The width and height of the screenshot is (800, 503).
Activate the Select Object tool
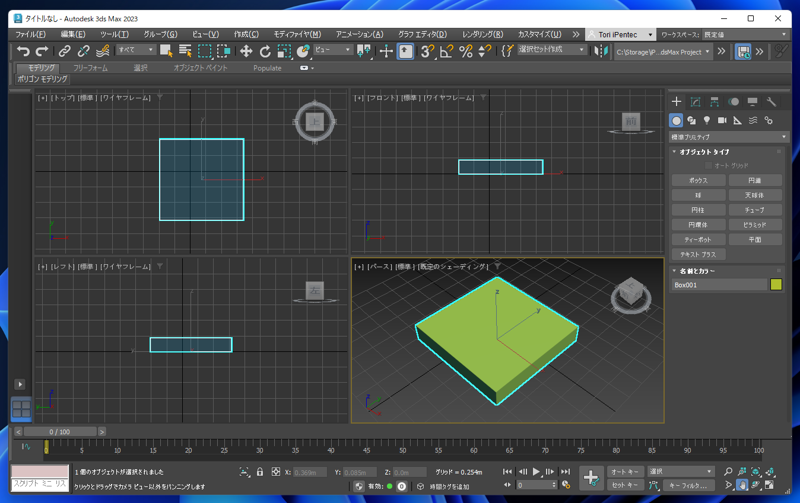pos(166,51)
